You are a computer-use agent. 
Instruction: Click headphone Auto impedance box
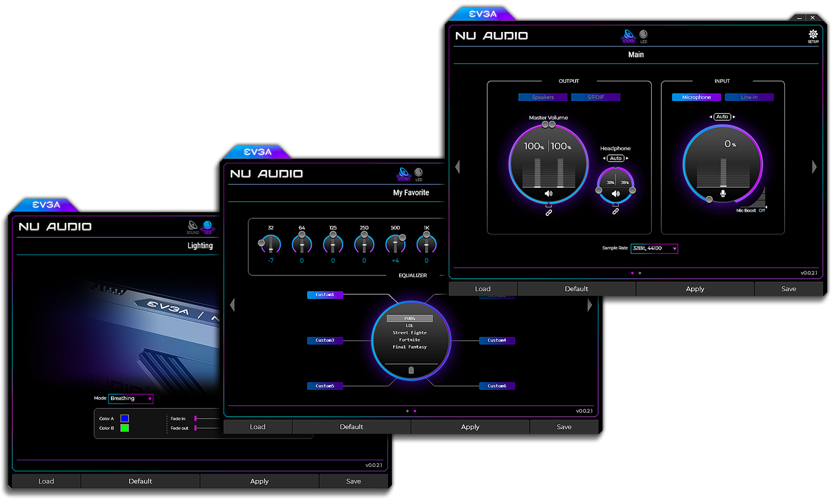pyautogui.click(x=616, y=158)
